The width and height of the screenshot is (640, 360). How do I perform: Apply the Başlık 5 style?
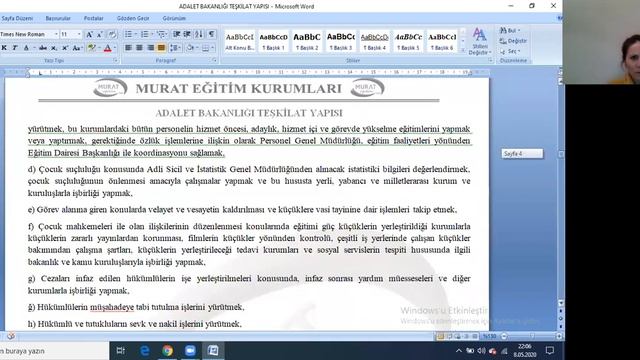[x=408, y=41]
